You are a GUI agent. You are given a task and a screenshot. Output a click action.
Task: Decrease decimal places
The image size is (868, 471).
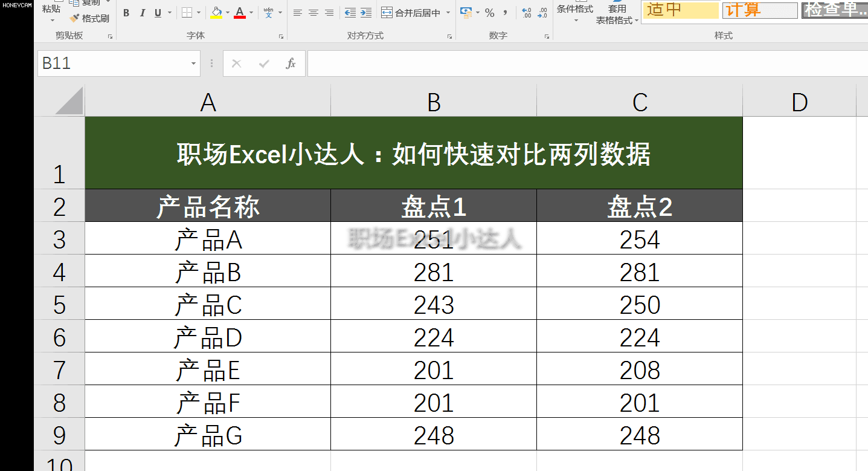[542, 13]
